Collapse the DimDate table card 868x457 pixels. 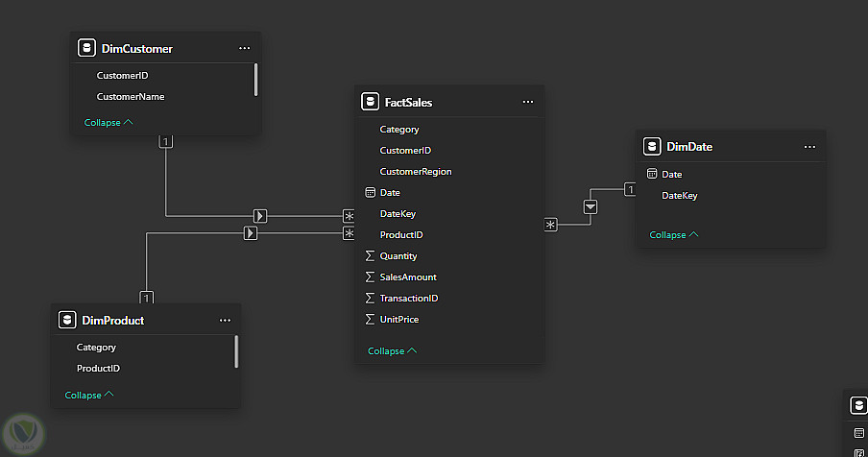point(674,234)
